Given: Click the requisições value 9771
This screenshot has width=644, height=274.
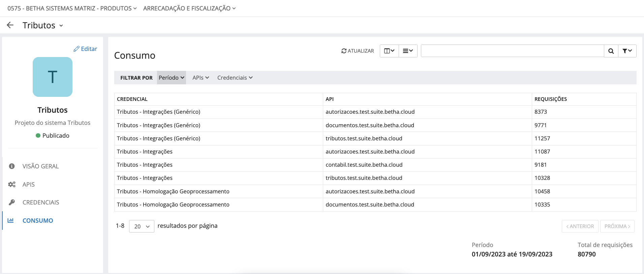Looking at the screenshot, I should pyautogui.click(x=541, y=125).
